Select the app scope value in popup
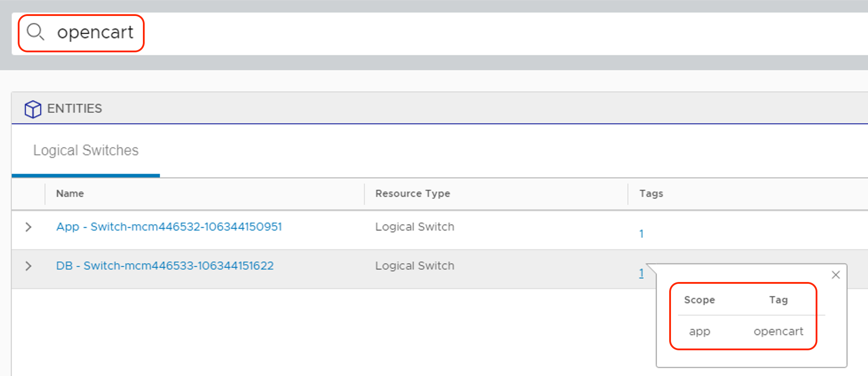 (x=699, y=332)
